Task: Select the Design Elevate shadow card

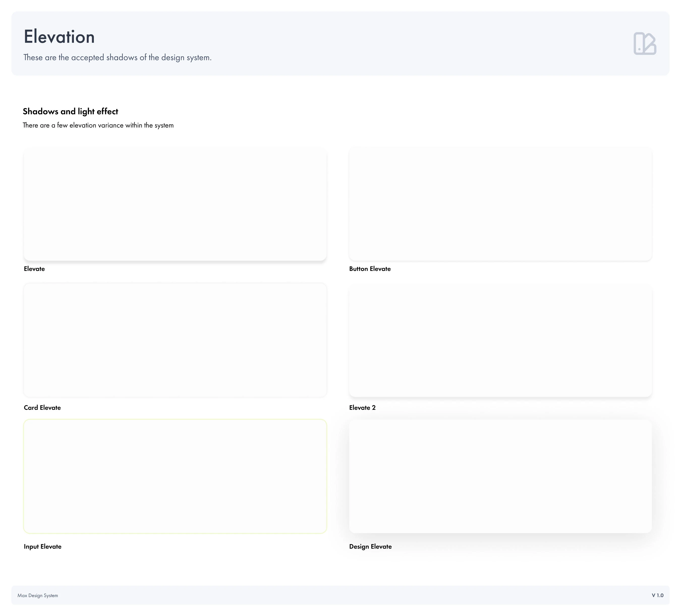Action: [500, 476]
